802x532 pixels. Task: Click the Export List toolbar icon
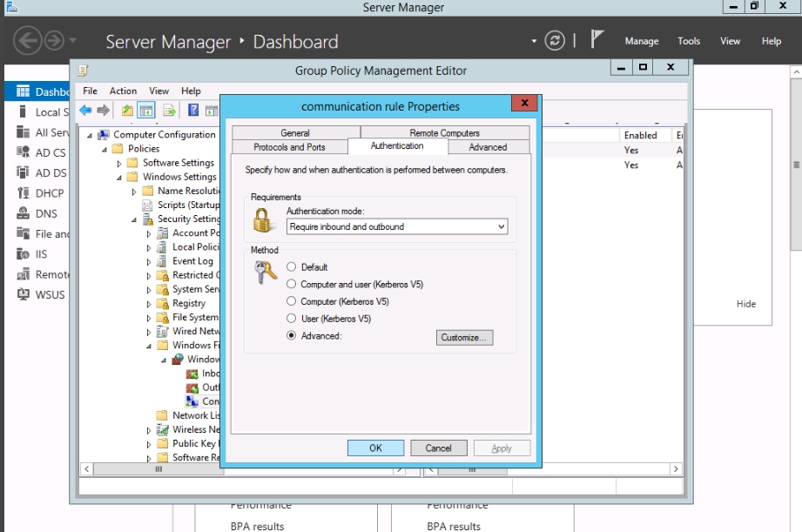(169, 111)
